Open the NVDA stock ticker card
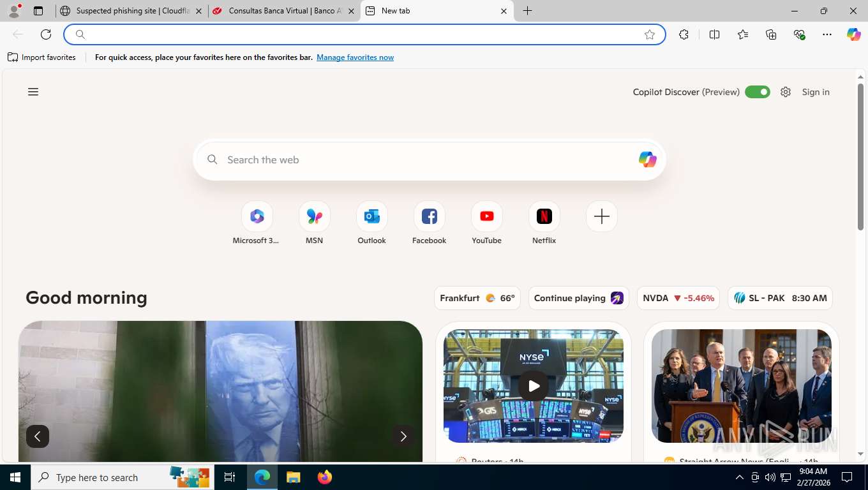 point(678,298)
